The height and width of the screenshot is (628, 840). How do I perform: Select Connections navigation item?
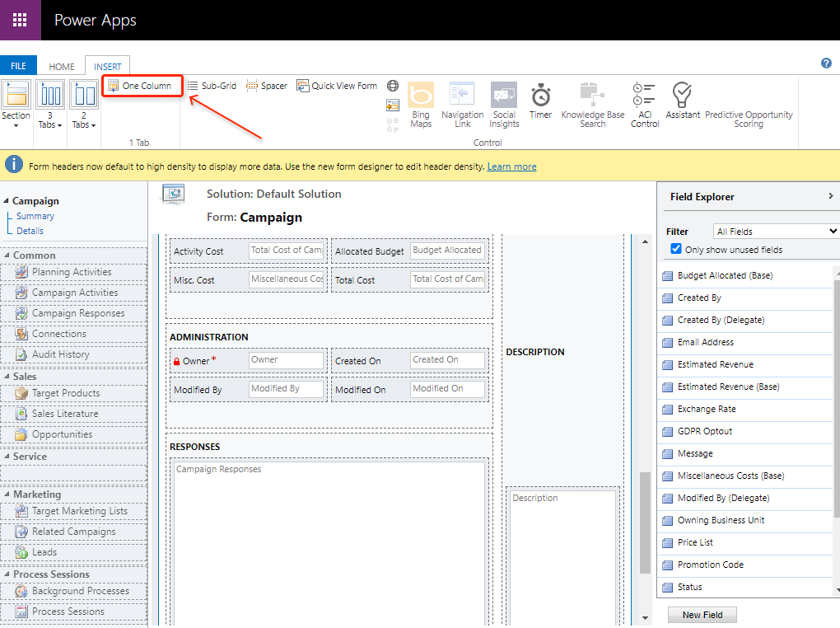point(73,334)
